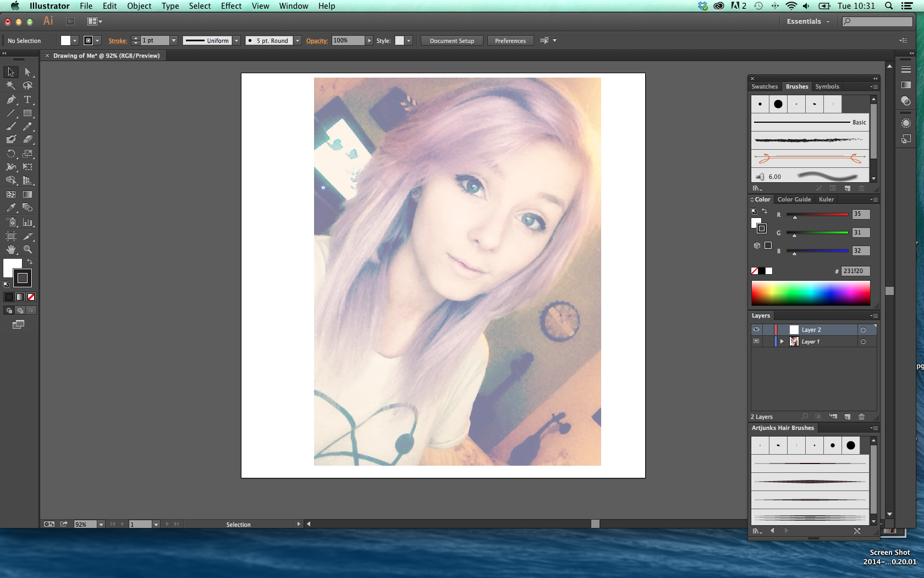Select the Shape Builder tool
The image size is (924, 578).
pos(11,180)
